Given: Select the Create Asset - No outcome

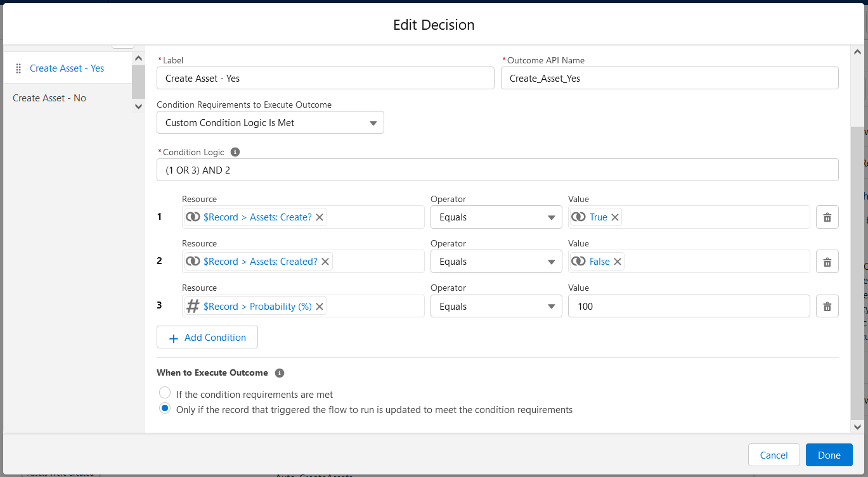Looking at the screenshot, I should tap(49, 98).
